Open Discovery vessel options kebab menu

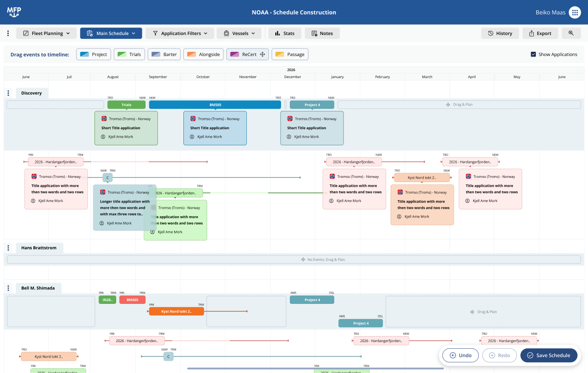[8, 93]
